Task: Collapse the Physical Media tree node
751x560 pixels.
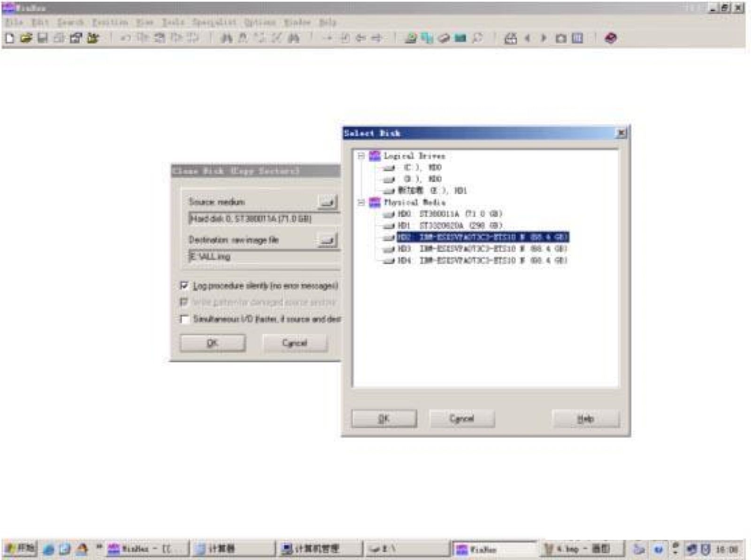Action: pyautogui.click(x=361, y=203)
